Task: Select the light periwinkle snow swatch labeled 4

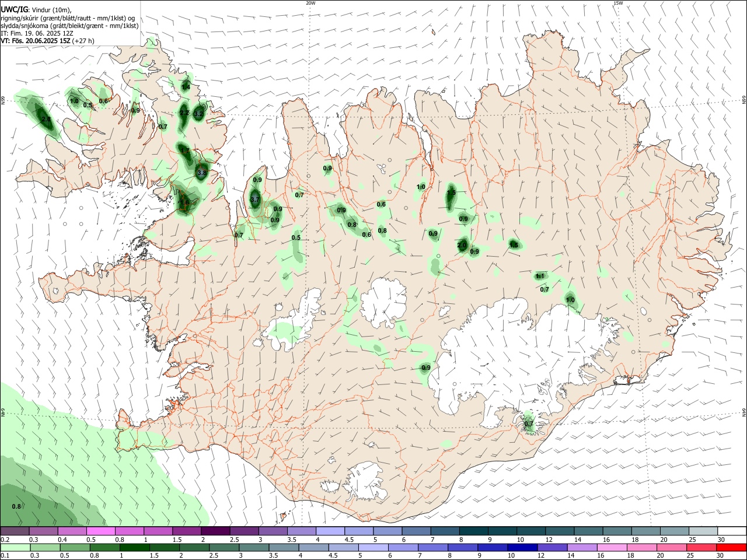Action: 330,531
